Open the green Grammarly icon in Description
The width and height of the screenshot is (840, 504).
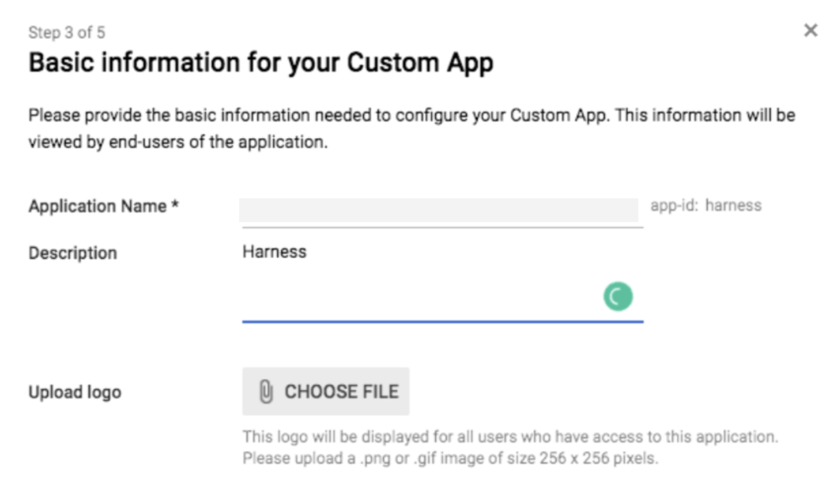[x=618, y=297]
